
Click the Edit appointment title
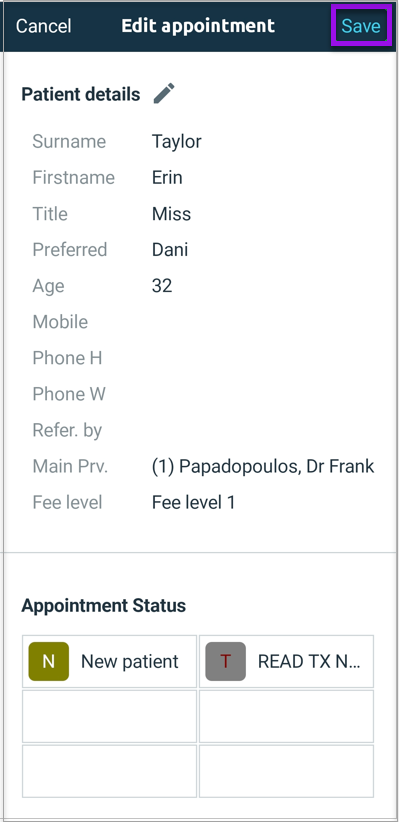pyautogui.click(x=198, y=26)
